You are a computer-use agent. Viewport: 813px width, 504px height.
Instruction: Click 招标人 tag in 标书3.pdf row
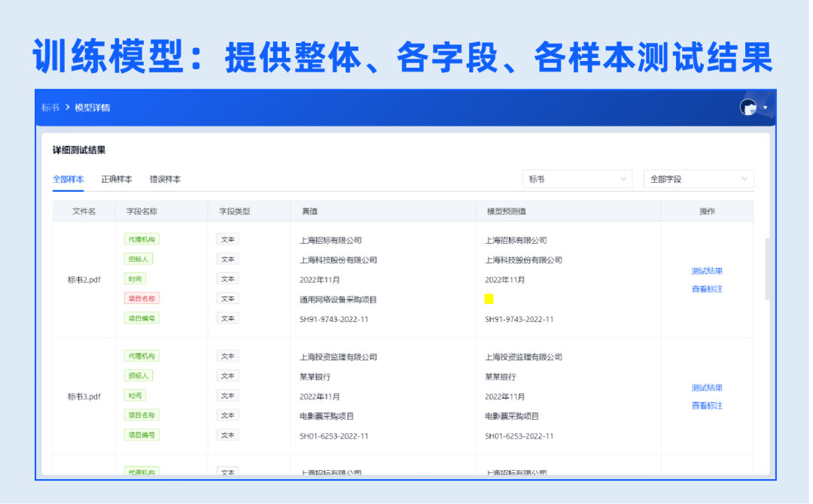point(139,377)
